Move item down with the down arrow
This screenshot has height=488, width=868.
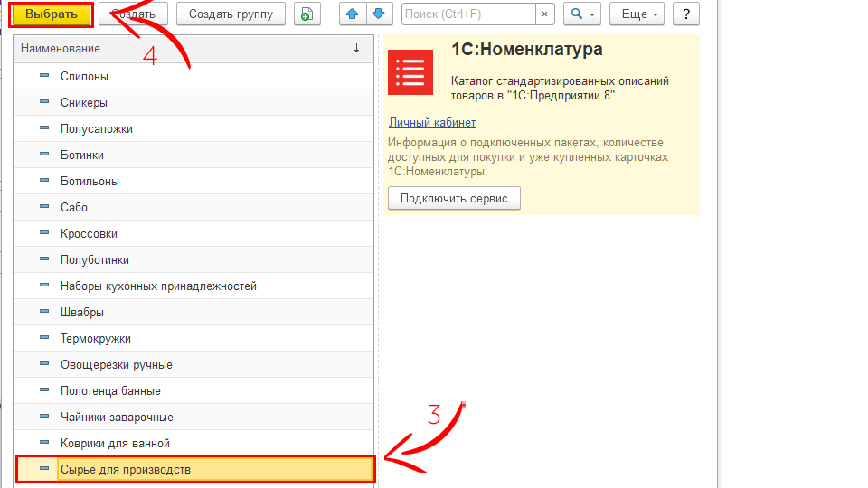coord(378,14)
